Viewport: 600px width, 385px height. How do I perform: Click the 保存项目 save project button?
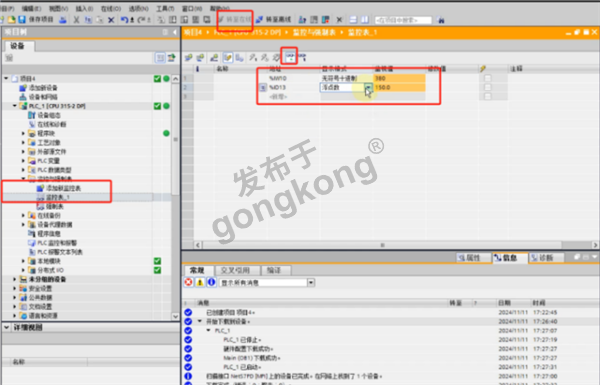point(36,19)
